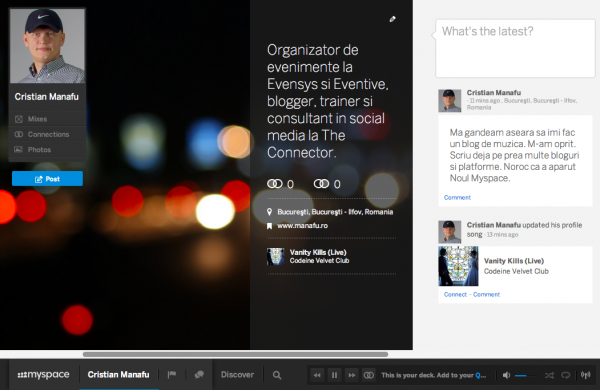Screen dimensions: 600x390
Task: Type in the What's the latest box
Action: click(515, 48)
